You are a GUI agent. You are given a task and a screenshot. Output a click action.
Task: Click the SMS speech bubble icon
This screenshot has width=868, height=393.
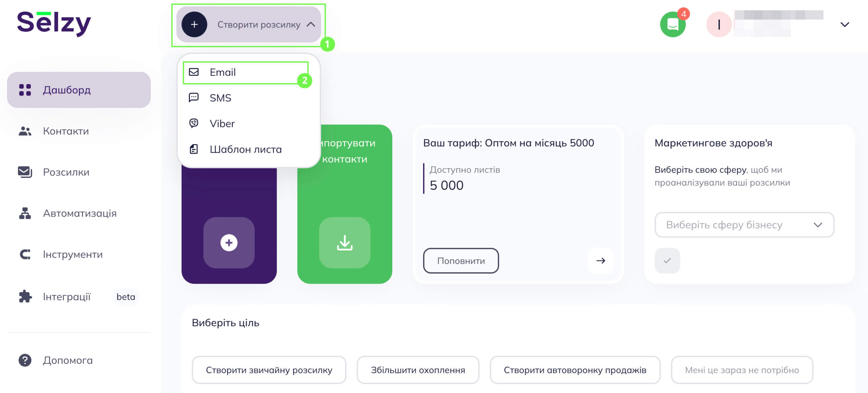194,98
